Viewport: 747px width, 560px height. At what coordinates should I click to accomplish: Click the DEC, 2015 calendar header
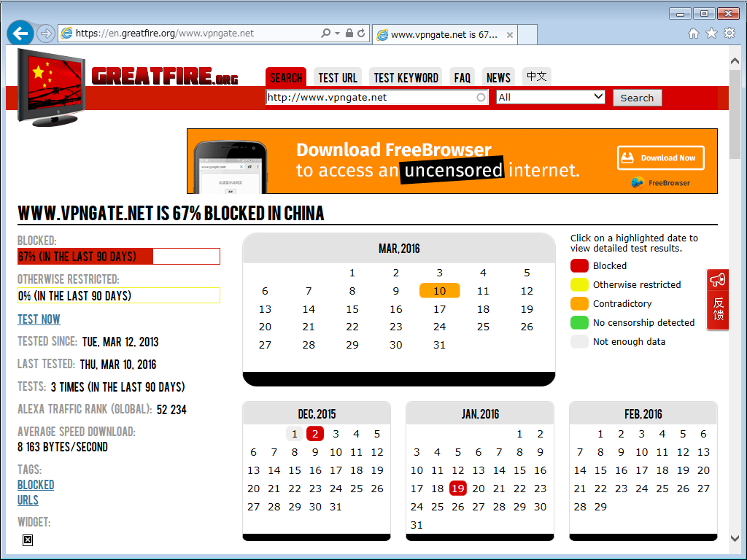coord(317,414)
